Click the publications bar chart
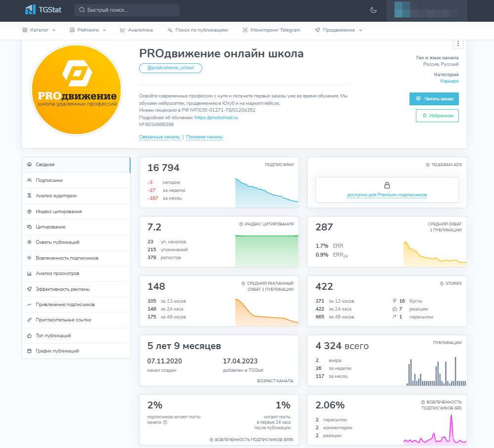494x448 pixels. (x=436, y=371)
